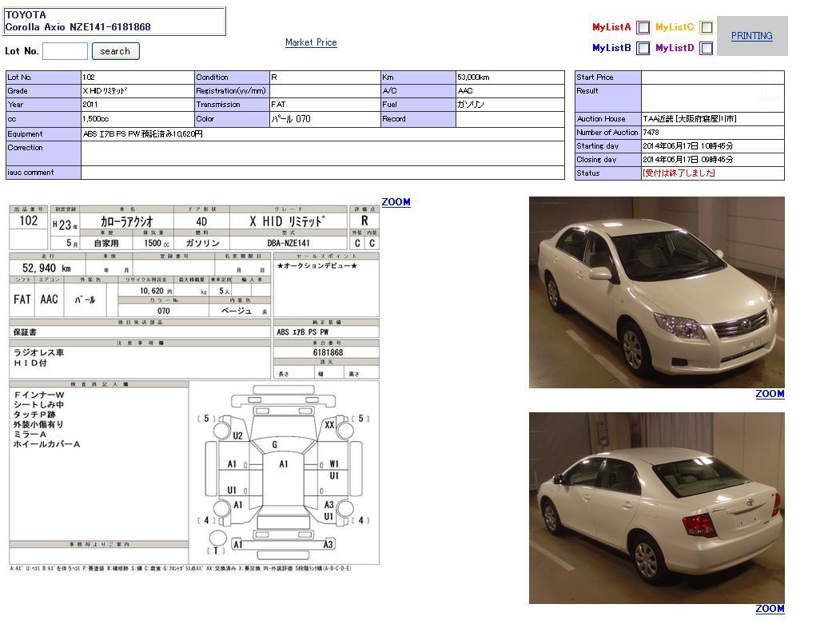Focus the Lot No. input field
The width and height of the screenshot is (840, 624).
pos(65,51)
